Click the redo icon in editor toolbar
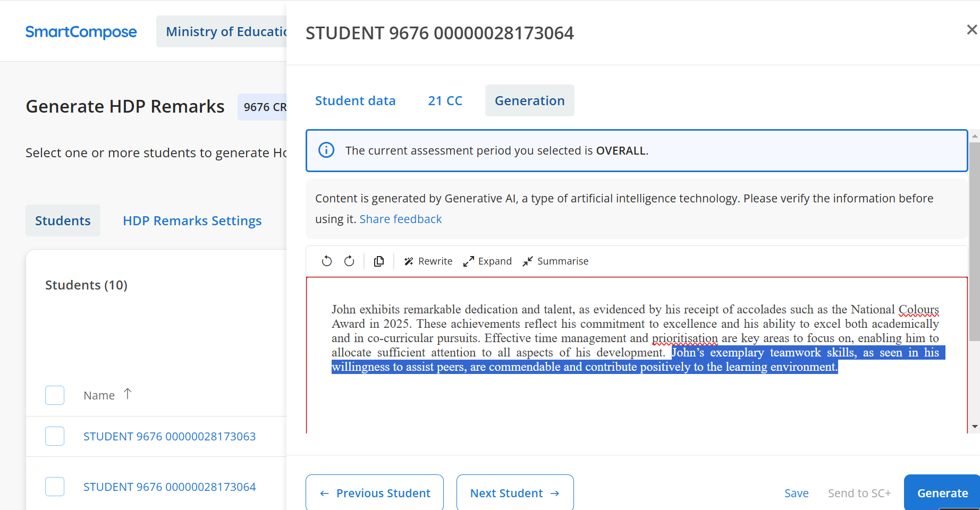Image resolution: width=980 pixels, height=510 pixels. coord(349,261)
